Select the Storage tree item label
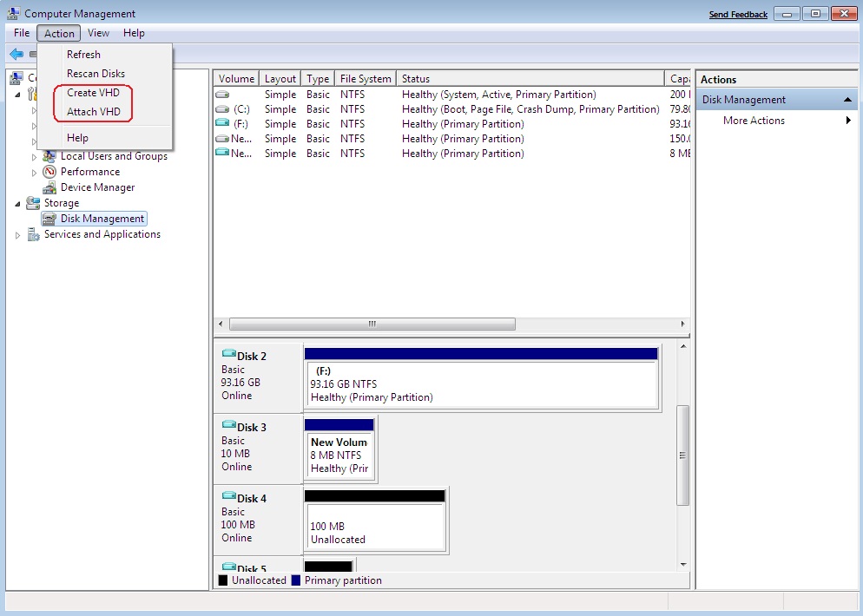This screenshot has width=863, height=616. [x=62, y=203]
